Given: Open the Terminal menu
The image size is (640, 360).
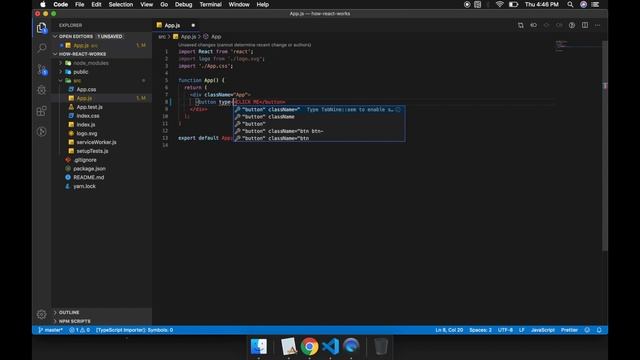Looking at the screenshot, I should click(210, 4).
